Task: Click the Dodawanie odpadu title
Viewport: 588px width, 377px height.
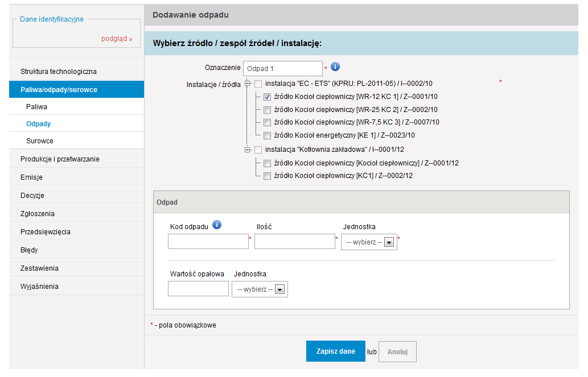Action: pyautogui.click(x=191, y=15)
